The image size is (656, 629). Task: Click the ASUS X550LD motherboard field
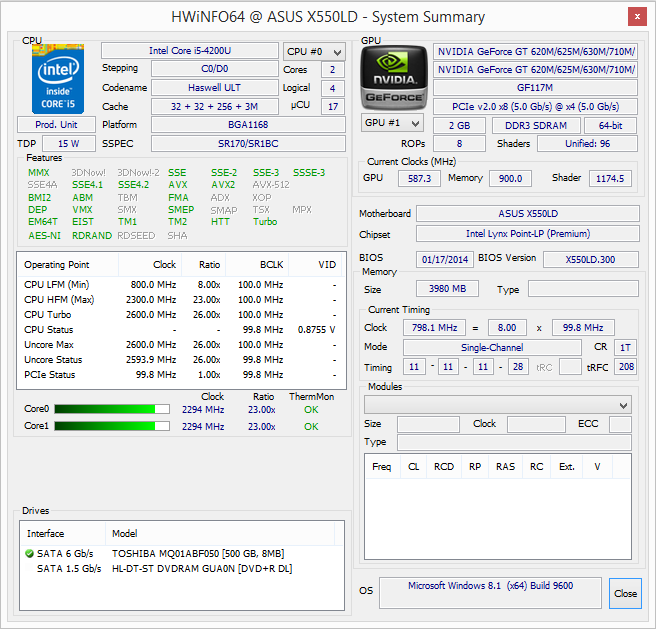[528, 213]
